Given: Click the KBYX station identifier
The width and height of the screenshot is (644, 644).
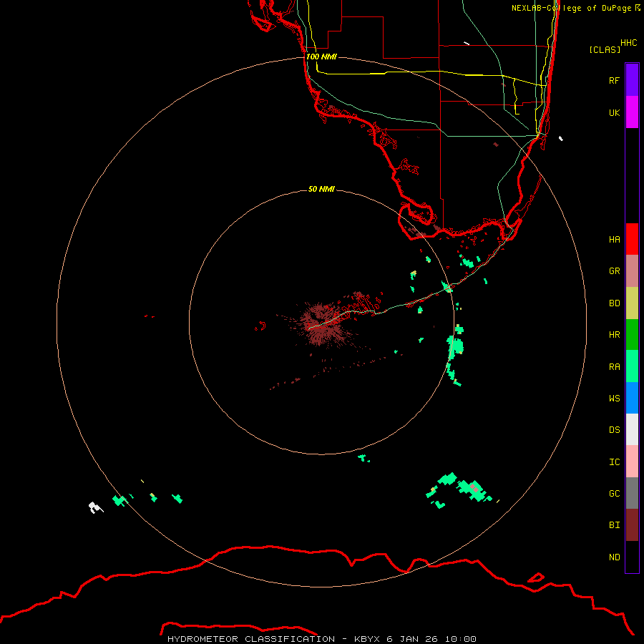Looking at the screenshot, I should (367, 639).
